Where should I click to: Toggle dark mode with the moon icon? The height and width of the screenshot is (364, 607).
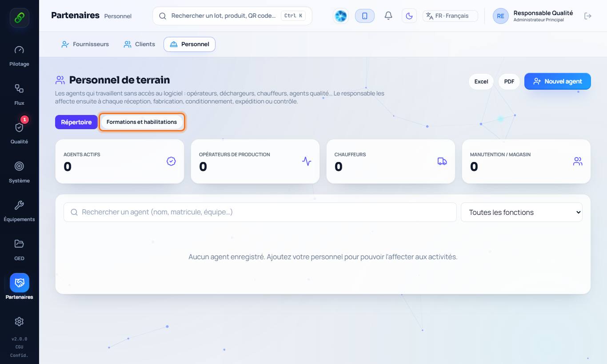[x=409, y=16]
